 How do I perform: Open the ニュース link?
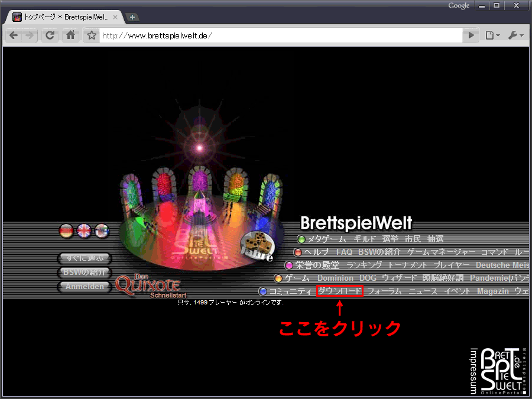pyautogui.click(x=423, y=291)
